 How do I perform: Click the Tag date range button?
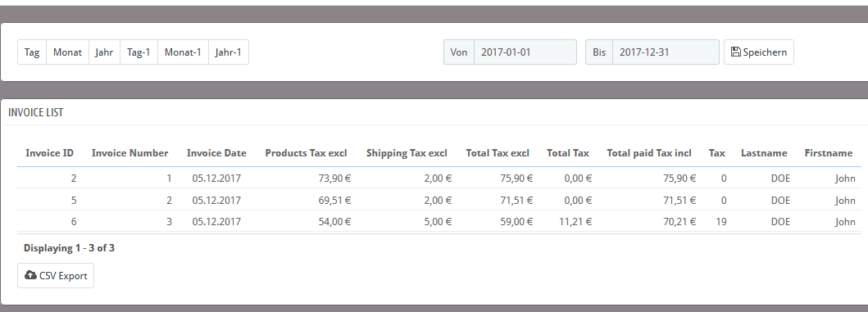32,52
